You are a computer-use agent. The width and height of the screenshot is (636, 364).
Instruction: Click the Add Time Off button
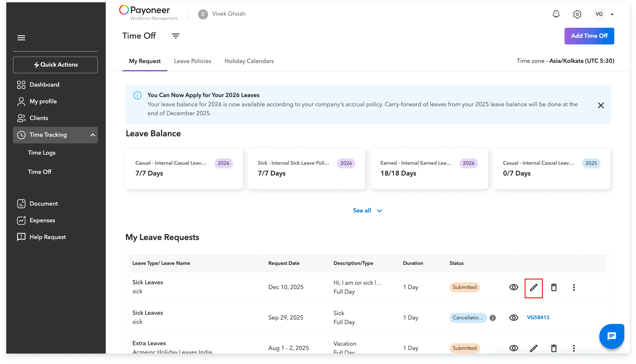tap(589, 36)
